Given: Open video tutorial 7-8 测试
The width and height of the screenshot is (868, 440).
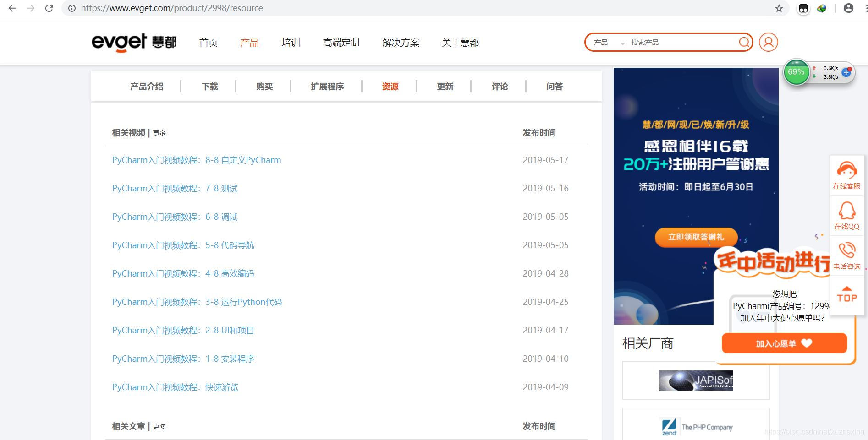Looking at the screenshot, I should 175,188.
